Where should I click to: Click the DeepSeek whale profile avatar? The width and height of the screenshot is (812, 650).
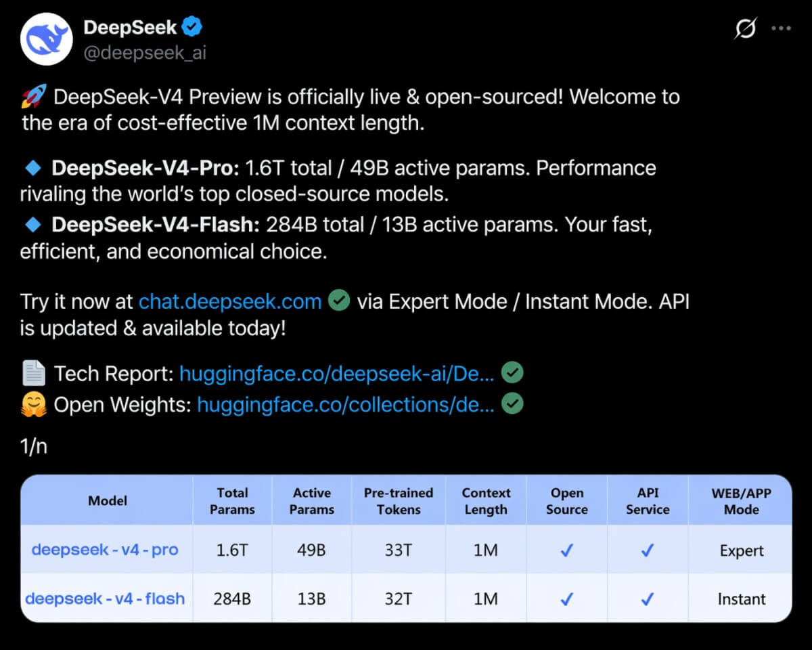46,39
